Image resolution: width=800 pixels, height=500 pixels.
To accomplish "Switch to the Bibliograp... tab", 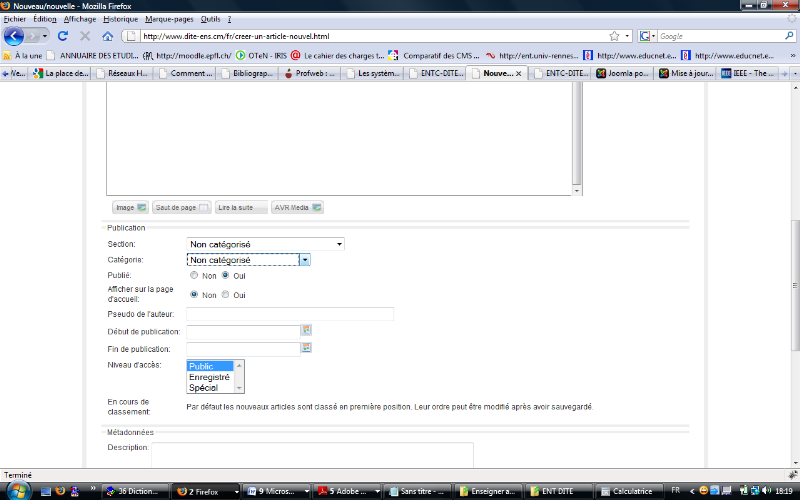I will (x=247, y=73).
